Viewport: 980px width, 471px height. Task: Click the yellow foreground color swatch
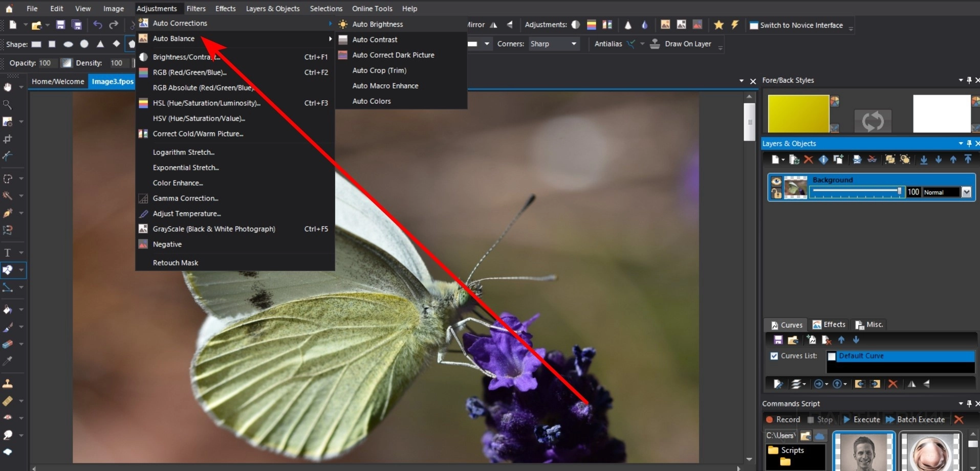pos(798,113)
